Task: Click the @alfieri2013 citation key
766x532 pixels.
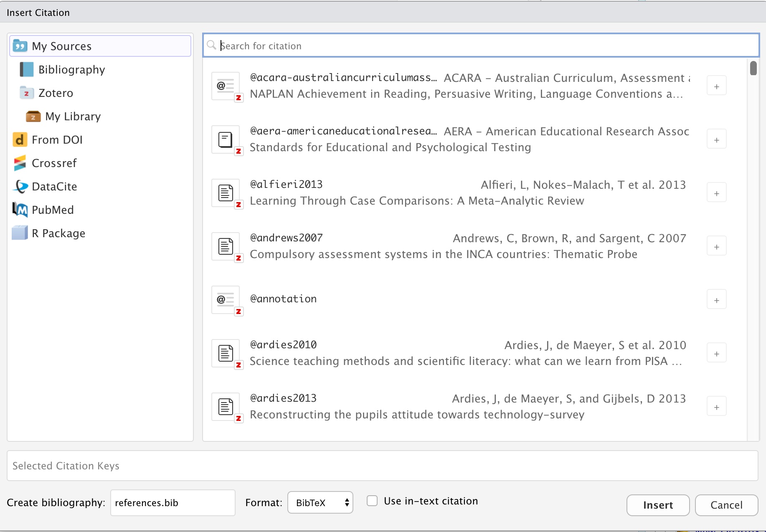Action: [x=286, y=184]
